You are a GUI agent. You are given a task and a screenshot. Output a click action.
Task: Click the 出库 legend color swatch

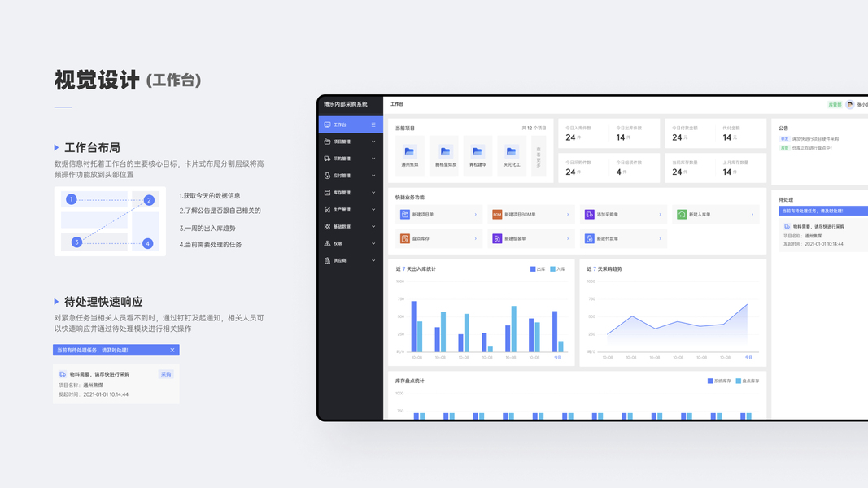[x=533, y=269]
